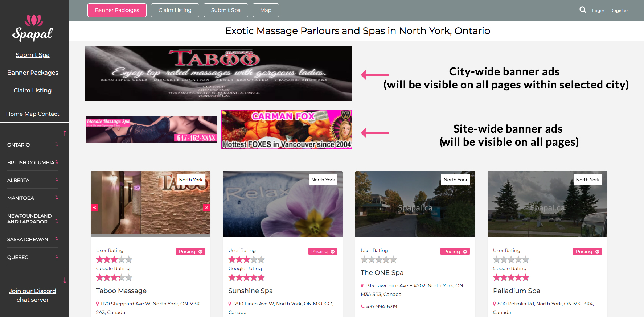This screenshot has height=317, width=644.
Task: Open Sunshine Spa listing photo
Action: point(283,204)
